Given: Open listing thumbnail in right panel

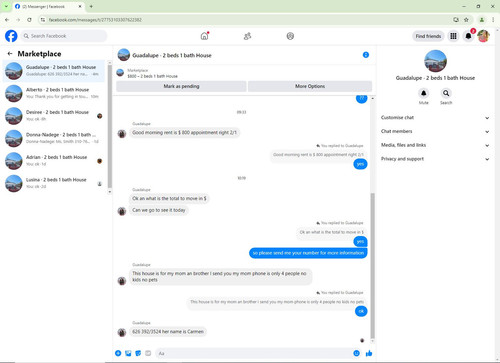Looking at the screenshot, I should [435, 61].
